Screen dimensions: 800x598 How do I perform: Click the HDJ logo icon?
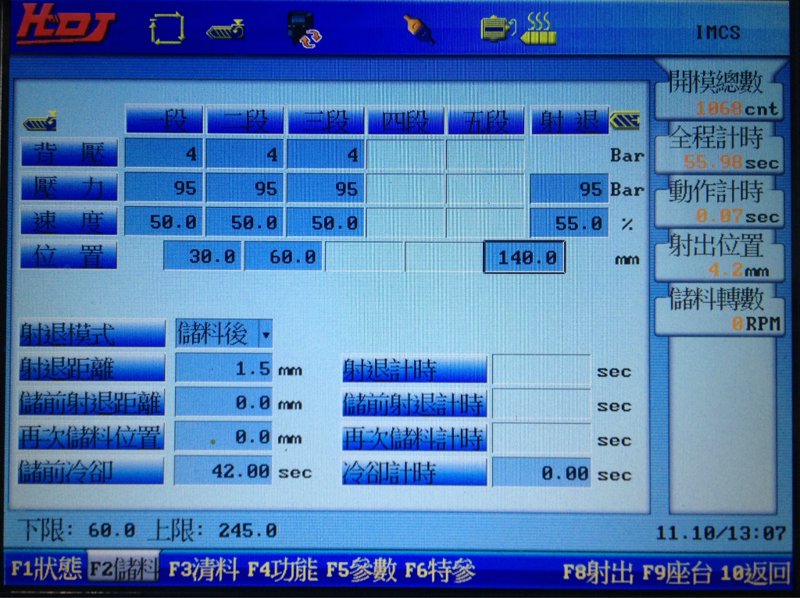(65, 24)
